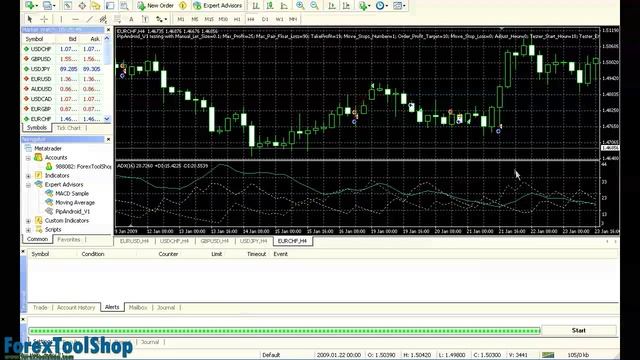Select the text label tool
The width and height of the screenshot is (640, 360).
click(x=145, y=19)
